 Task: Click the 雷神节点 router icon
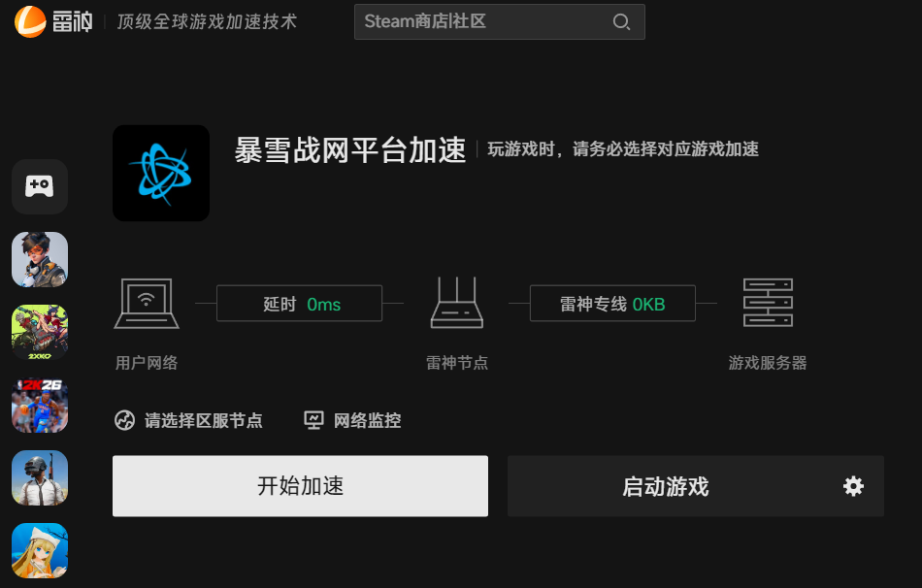pos(457,303)
